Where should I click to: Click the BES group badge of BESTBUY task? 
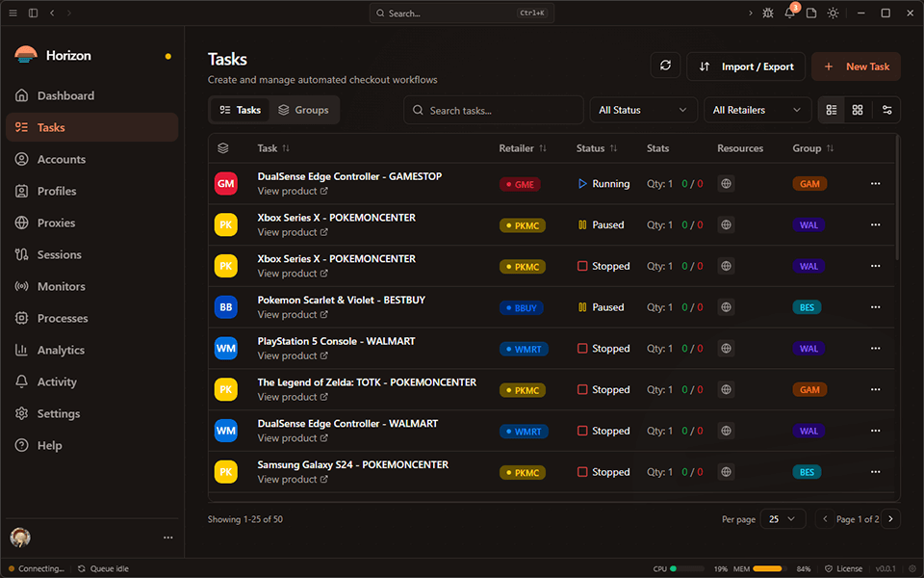807,307
